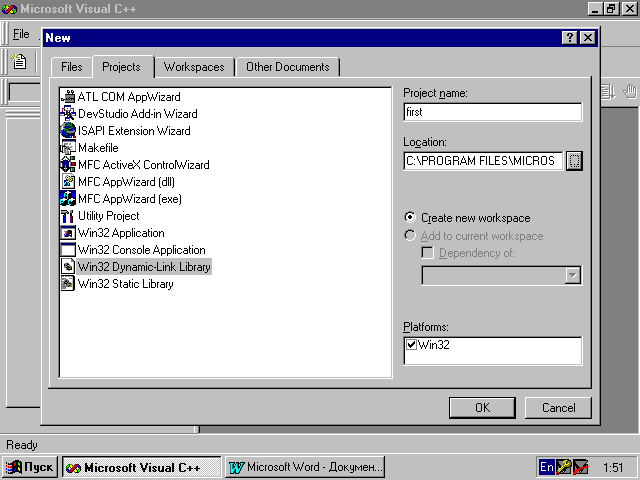The image size is (640, 480).
Task: Switch to the Other Documents tab
Action: (288, 67)
